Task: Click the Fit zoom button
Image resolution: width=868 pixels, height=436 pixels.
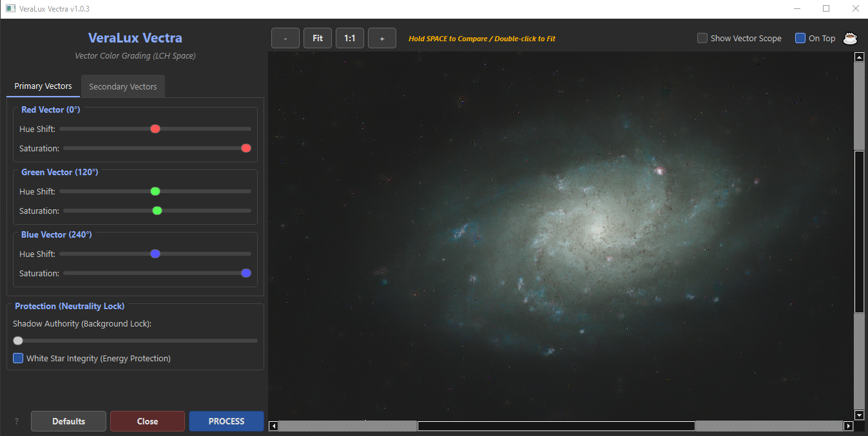Action: coord(318,38)
